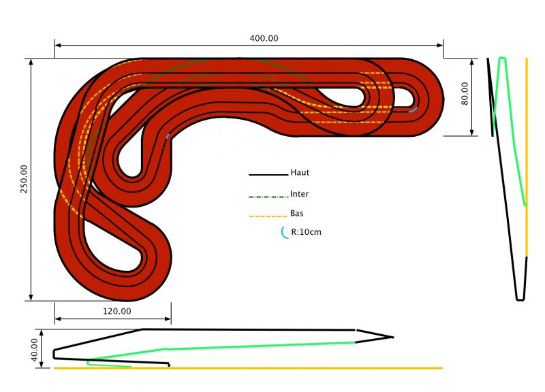This screenshot has width=545, height=392.
Task: Click the pointed right tip of bottom profile
Action: (392, 336)
